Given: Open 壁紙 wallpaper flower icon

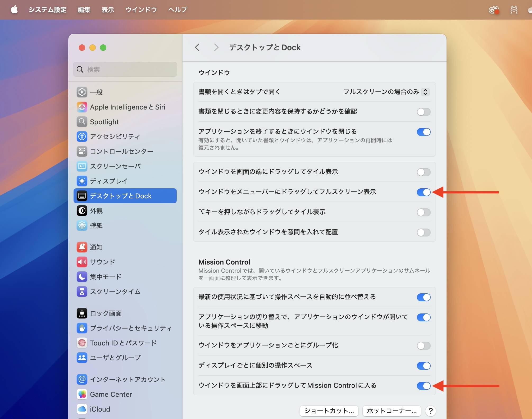Looking at the screenshot, I should click(82, 225).
